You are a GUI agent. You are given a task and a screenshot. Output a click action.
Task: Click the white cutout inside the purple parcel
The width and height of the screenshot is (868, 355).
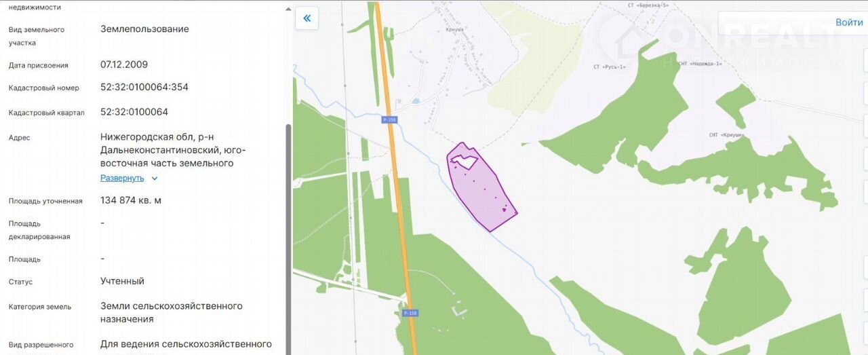[465, 161]
